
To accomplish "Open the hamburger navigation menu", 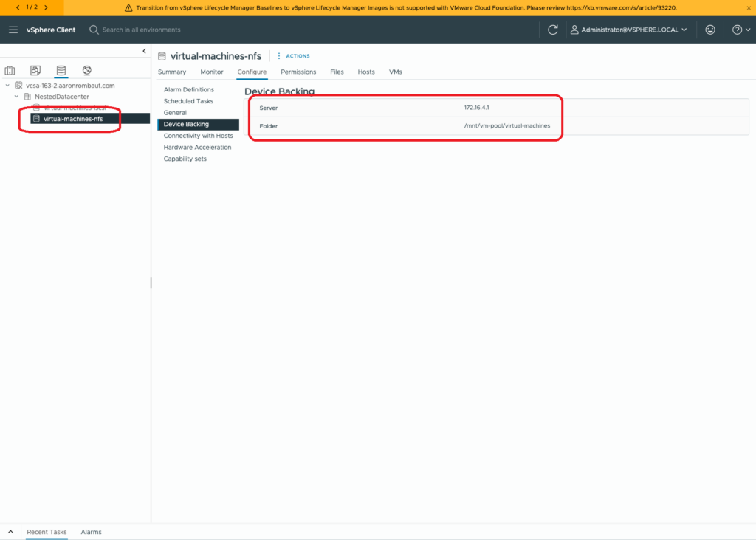I will click(x=13, y=30).
